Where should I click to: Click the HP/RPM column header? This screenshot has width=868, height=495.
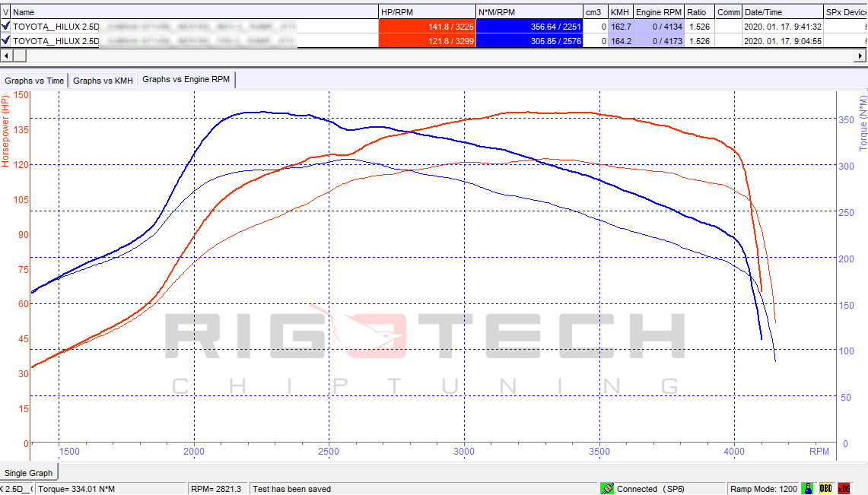[427, 11]
